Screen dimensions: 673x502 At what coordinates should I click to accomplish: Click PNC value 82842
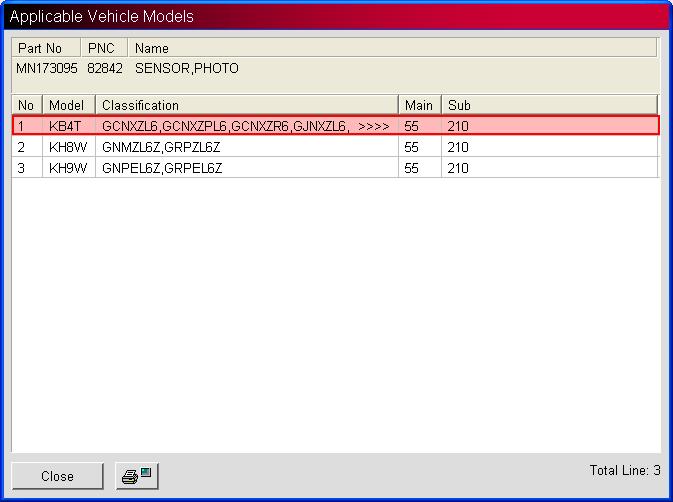pos(105,68)
